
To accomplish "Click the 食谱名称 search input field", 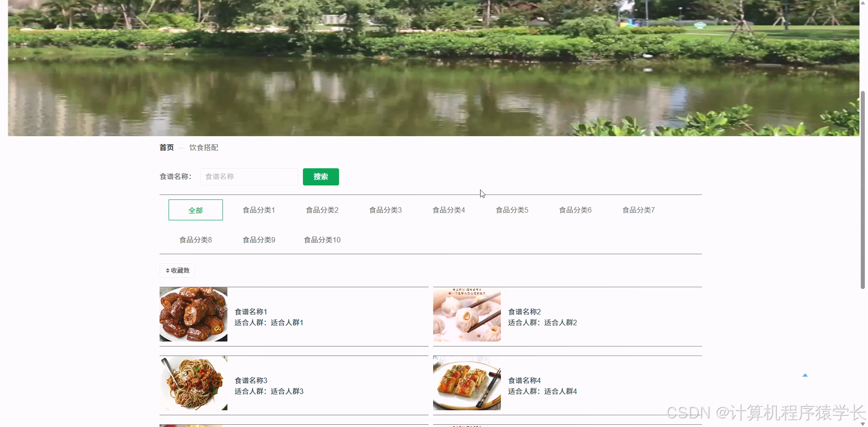I will coord(249,176).
